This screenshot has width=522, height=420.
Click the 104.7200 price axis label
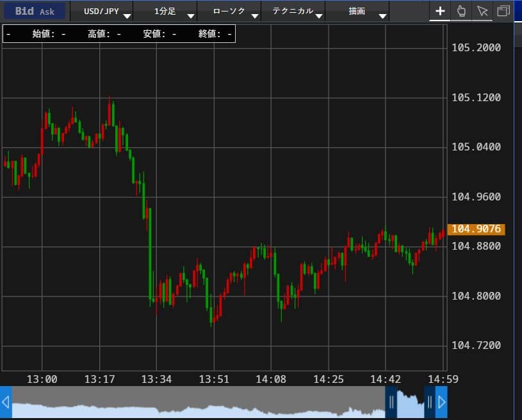476,345
